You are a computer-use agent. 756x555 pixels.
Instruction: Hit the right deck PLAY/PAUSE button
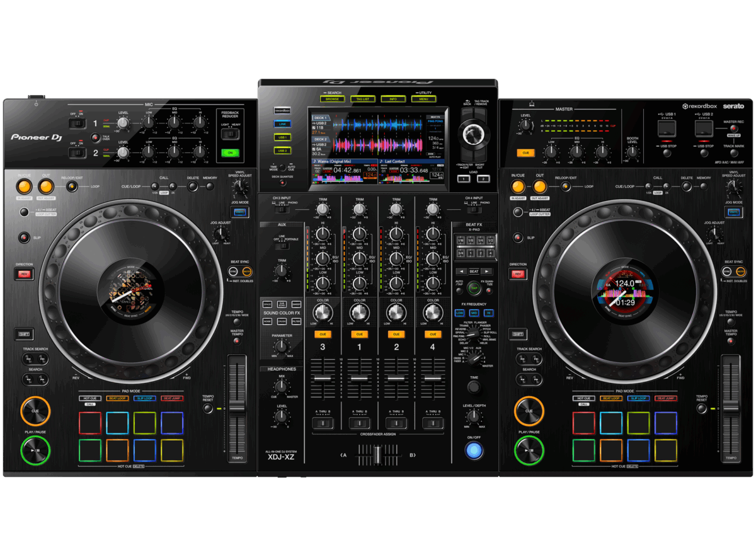529,450
